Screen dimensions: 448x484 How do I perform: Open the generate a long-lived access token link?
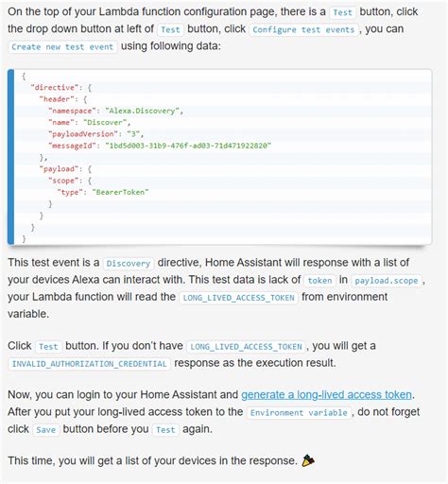pos(326,394)
